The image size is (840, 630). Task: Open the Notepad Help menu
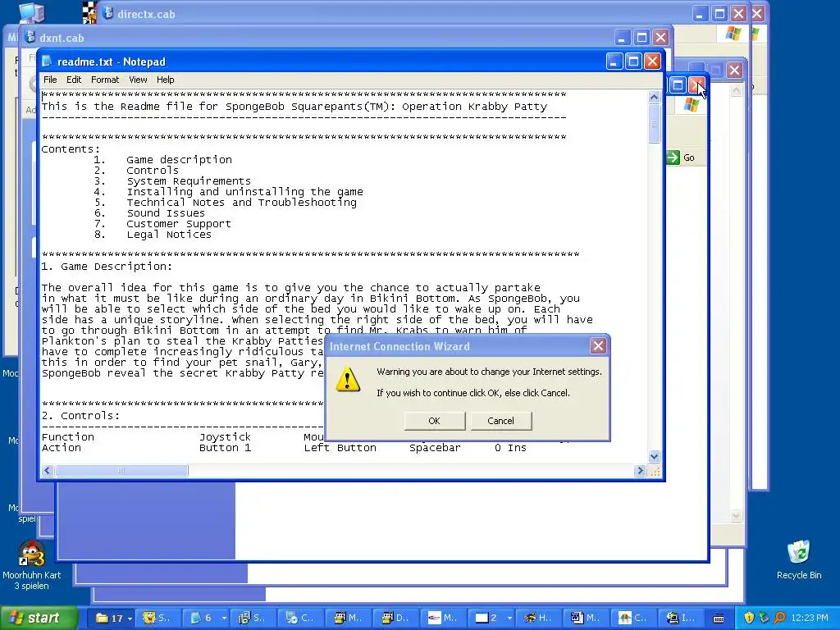(166, 80)
